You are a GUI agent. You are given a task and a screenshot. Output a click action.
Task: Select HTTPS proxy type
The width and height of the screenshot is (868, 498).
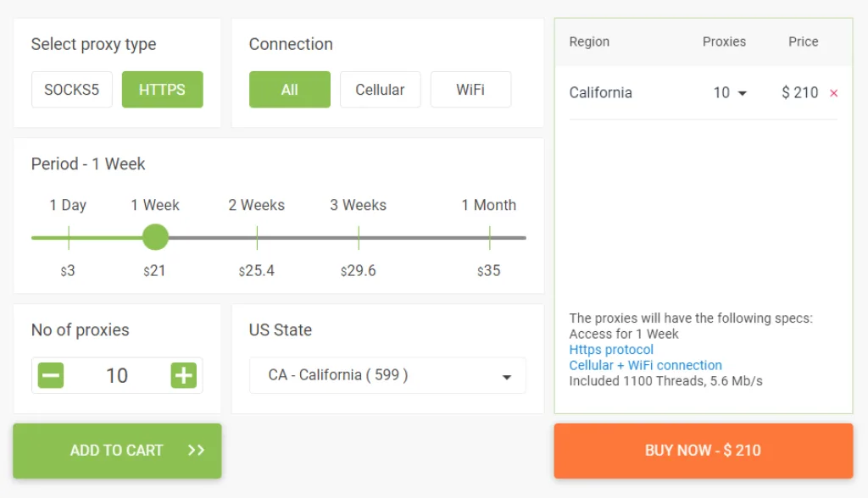[162, 90]
